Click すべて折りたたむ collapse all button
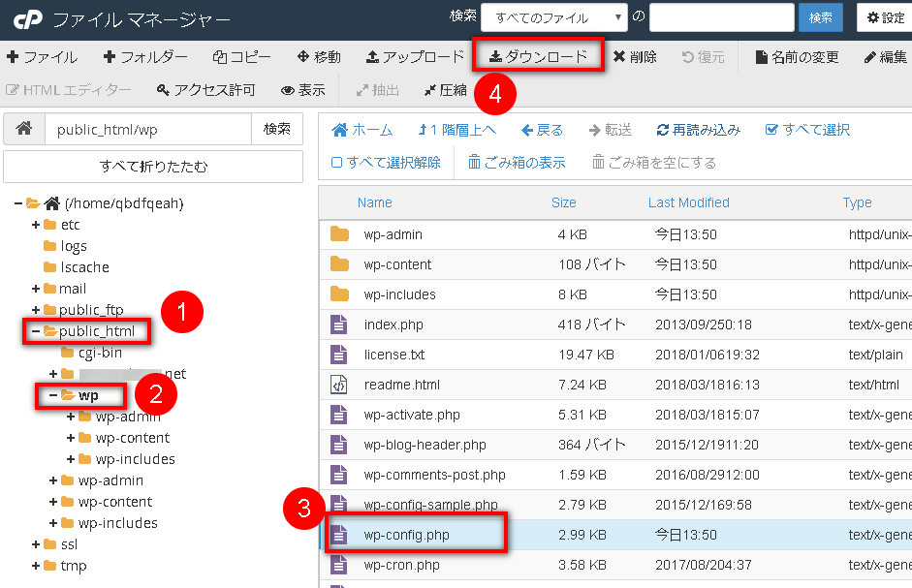The width and height of the screenshot is (912, 588). click(153, 167)
